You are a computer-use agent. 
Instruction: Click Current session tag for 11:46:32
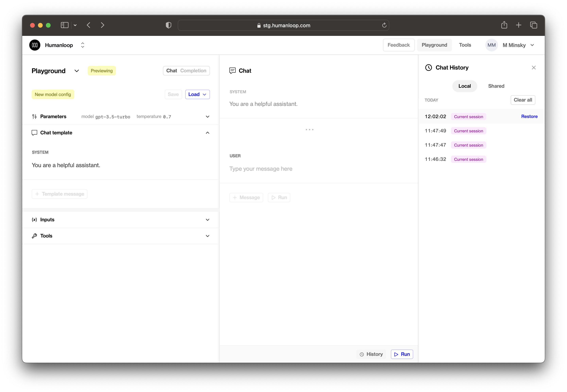point(468,159)
